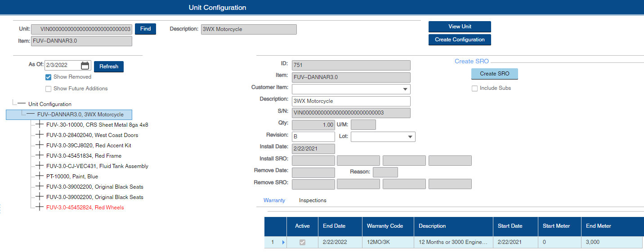Image resolution: width=644 pixels, height=252 pixels.
Task: Uncheck the Show Removed checkbox
Action: (x=49, y=77)
